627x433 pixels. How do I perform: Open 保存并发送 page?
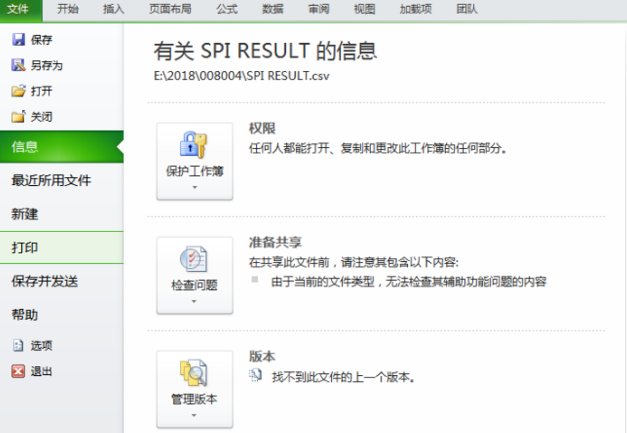pos(62,281)
